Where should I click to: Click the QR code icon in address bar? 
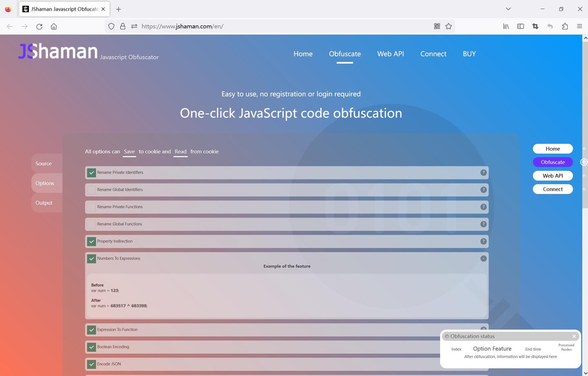pos(437,26)
